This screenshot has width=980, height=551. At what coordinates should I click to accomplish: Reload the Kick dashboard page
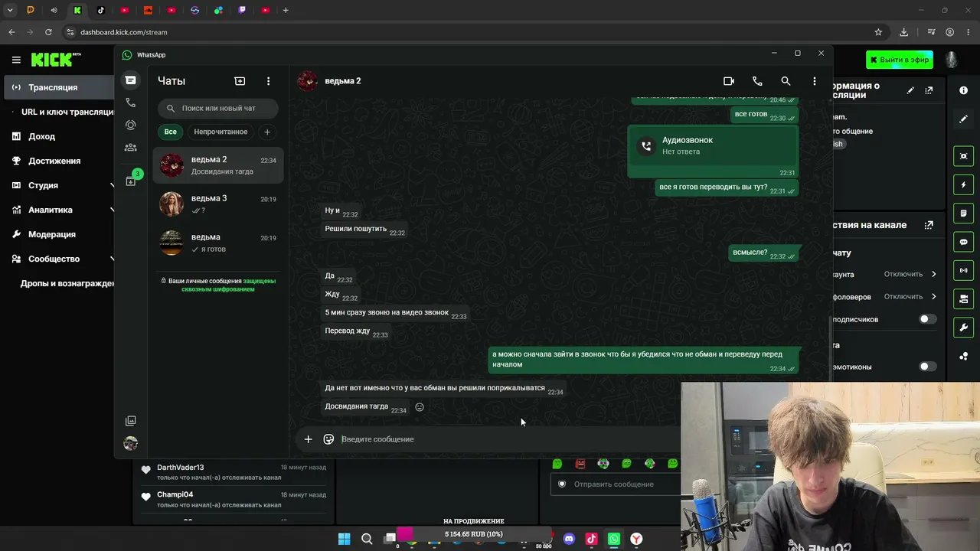(x=48, y=32)
